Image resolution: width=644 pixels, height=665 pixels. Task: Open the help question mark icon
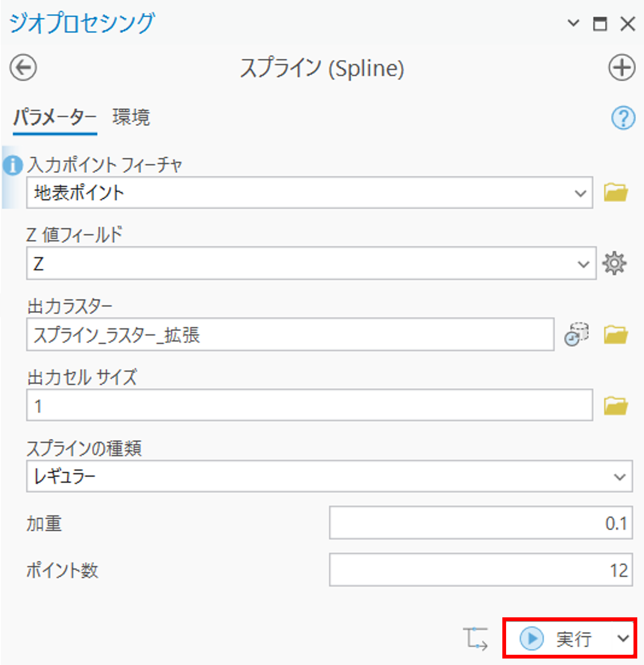[x=623, y=118]
